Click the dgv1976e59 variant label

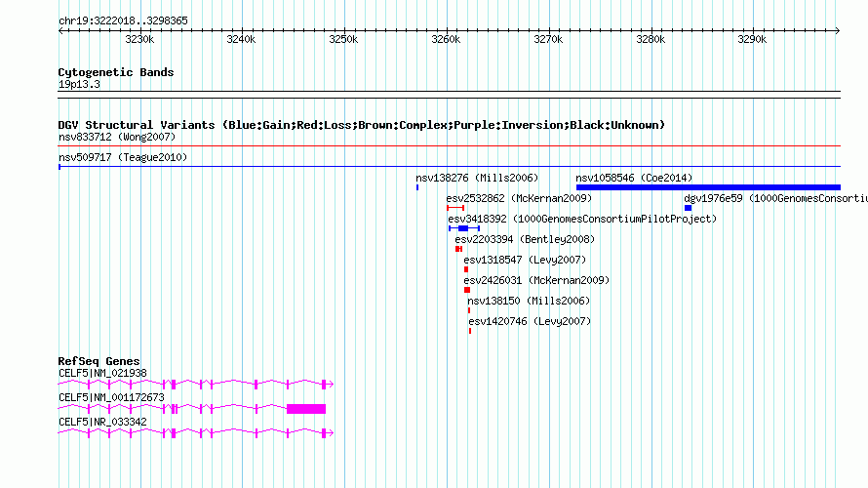pos(775,198)
